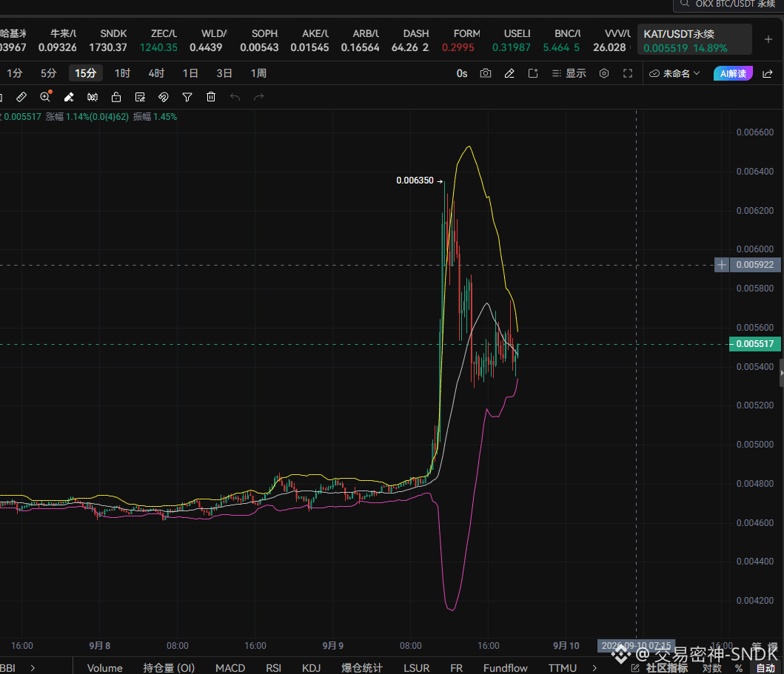Click the AI解读 button
The height and width of the screenshot is (674, 784).
tap(733, 73)
